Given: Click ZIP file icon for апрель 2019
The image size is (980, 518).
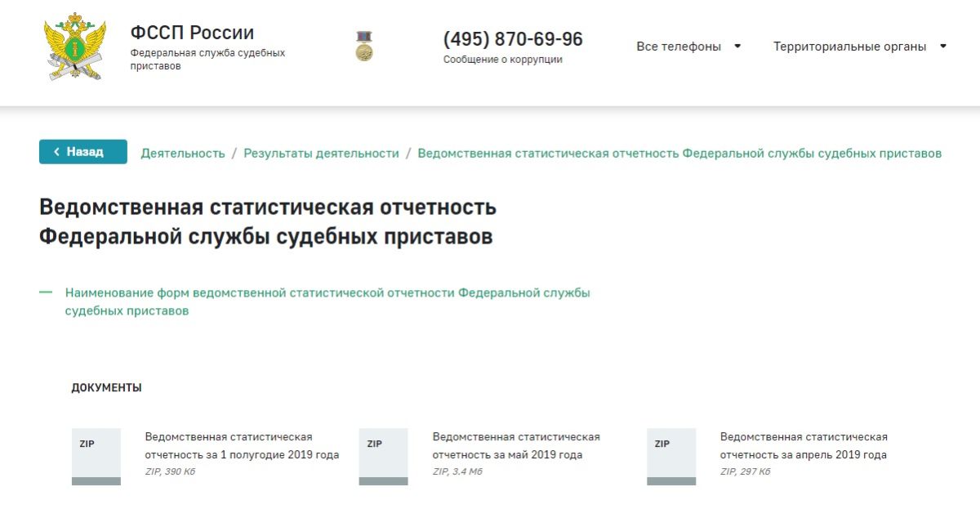Looking at the screenshot, I should [x=671, y=456].
